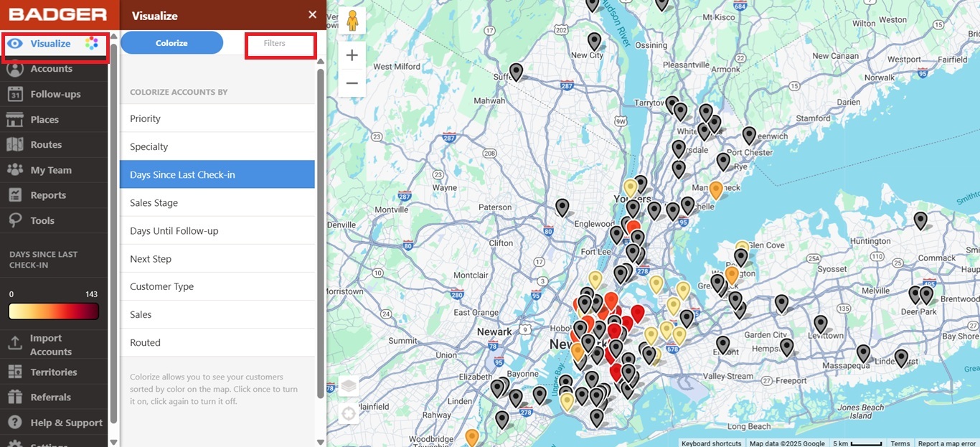Screen dimensions: 980x447
Task: Click the Map data ©2025 Google text
Action: tap(787, 443)
